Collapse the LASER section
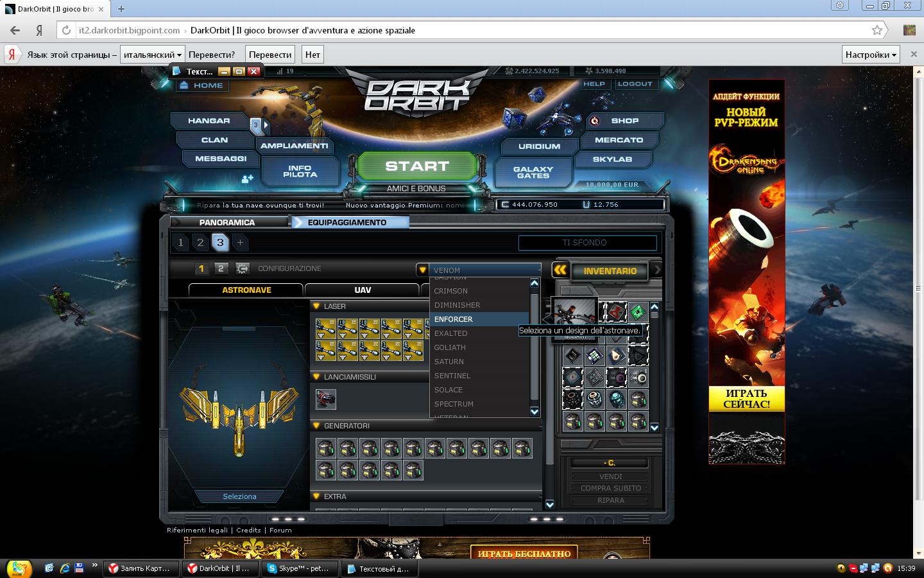 pyautogui.click(x=316, y=306)
